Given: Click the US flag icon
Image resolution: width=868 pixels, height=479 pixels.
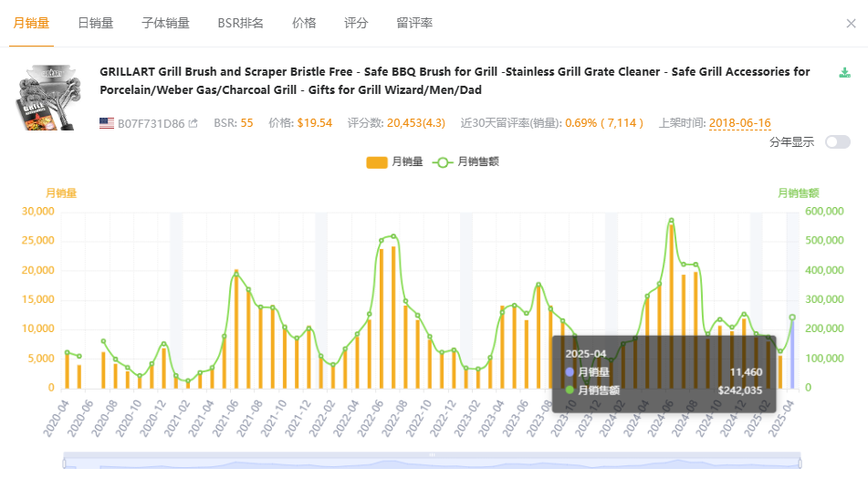Looking at the screenshot, I should (x=107, y=123).
